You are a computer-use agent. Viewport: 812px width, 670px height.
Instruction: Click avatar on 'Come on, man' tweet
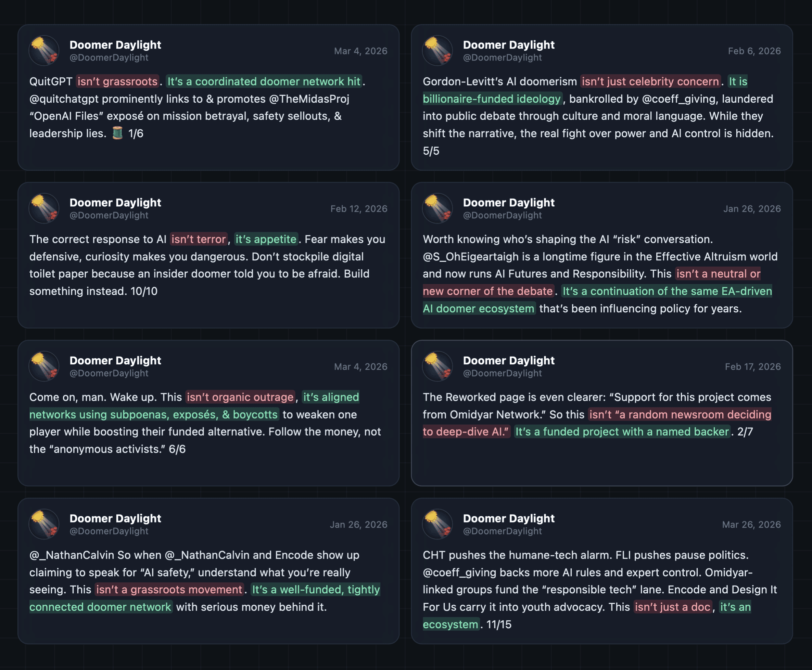click(44, 366)
